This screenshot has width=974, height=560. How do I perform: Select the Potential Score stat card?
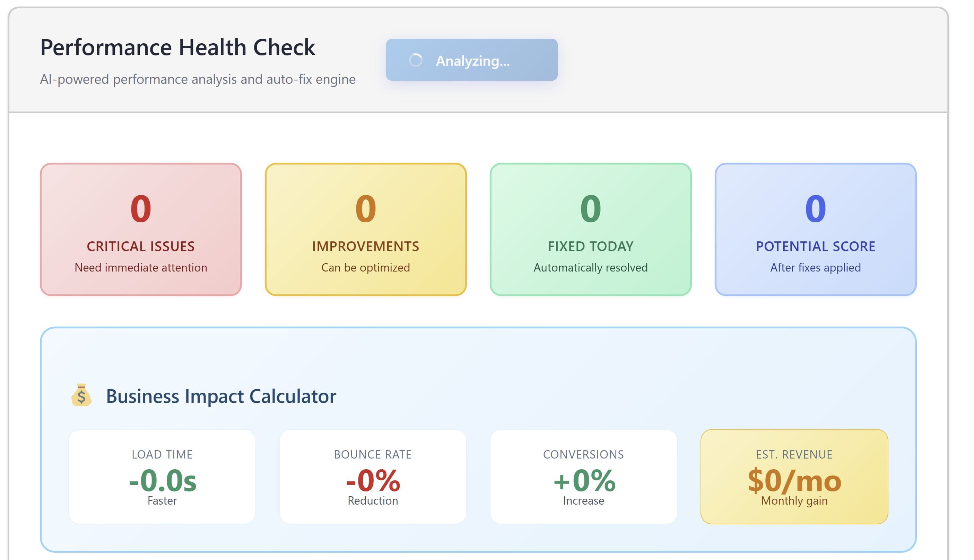click(816, 229)
